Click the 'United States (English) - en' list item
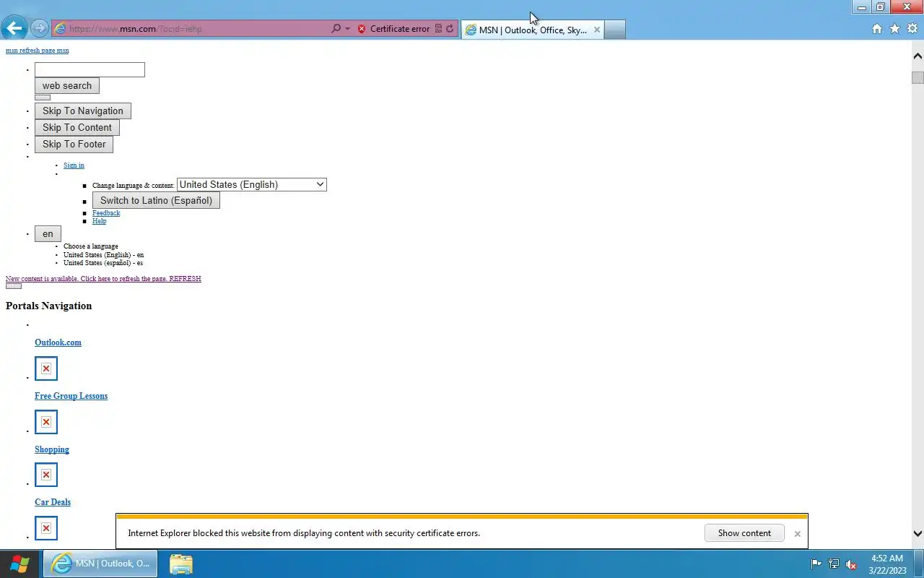Screen dimensions: 924x578 103,255
